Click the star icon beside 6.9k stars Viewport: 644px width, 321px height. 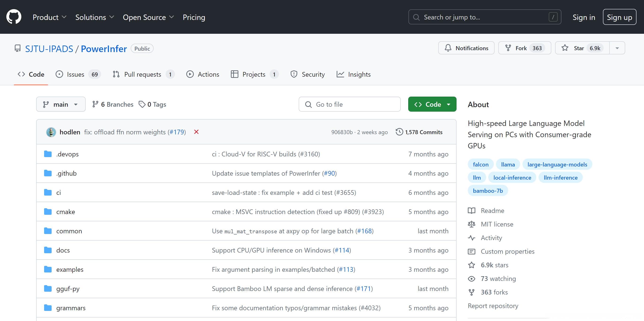pyautogui.click(x=472, y=265)
